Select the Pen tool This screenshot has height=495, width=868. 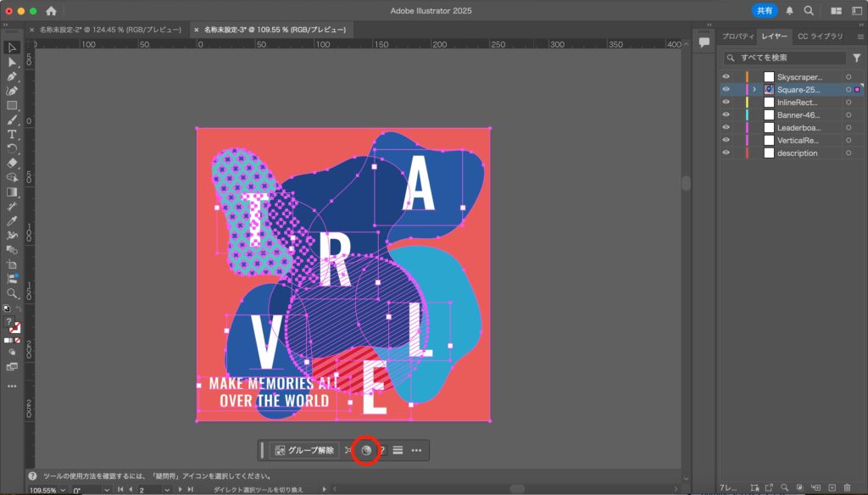12,76
